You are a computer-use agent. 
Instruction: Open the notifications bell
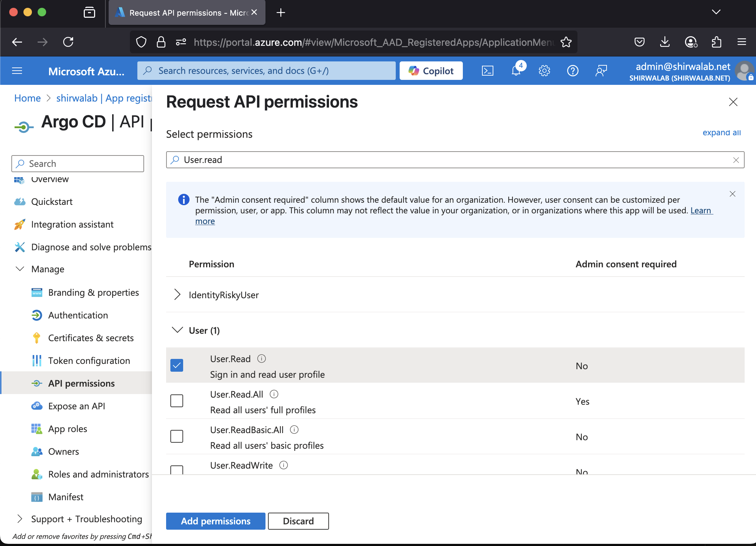[x=516, y=71]
